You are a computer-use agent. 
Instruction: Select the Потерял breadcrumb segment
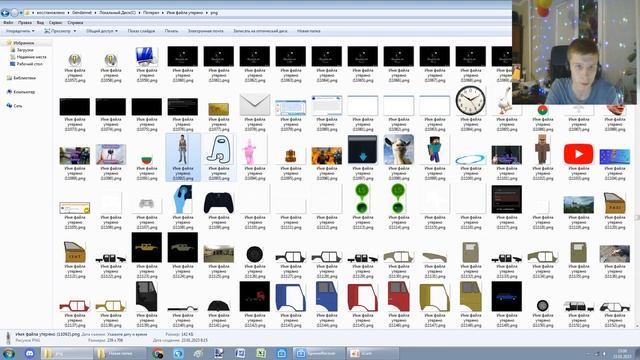(x=151, y=13)
